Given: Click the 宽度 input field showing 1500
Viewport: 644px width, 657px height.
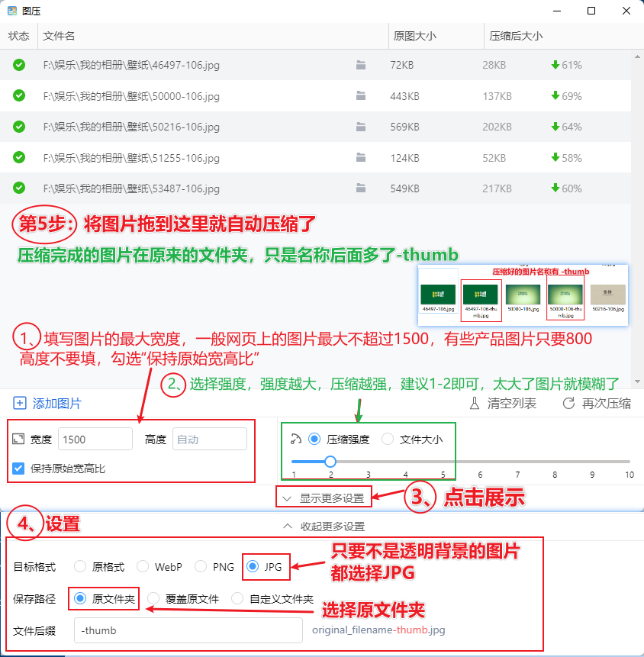Looking at the screenshot, I should pos(95,439).
